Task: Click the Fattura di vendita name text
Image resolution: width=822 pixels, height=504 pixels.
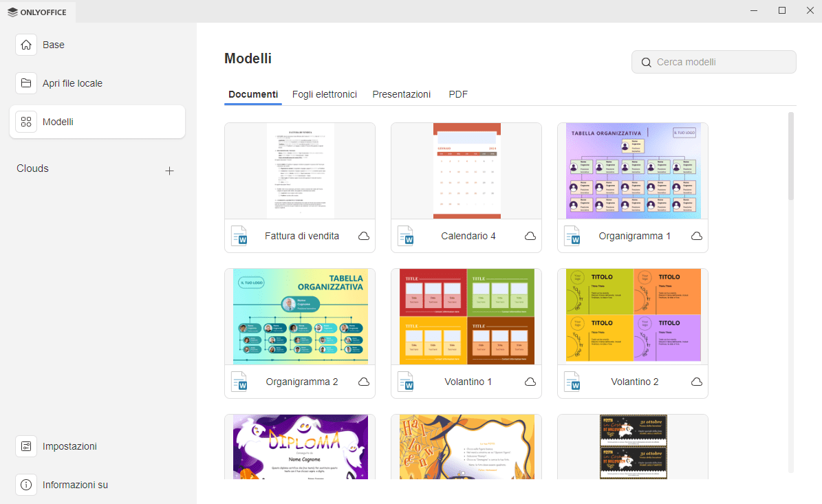Action: (x=302, y=237)
